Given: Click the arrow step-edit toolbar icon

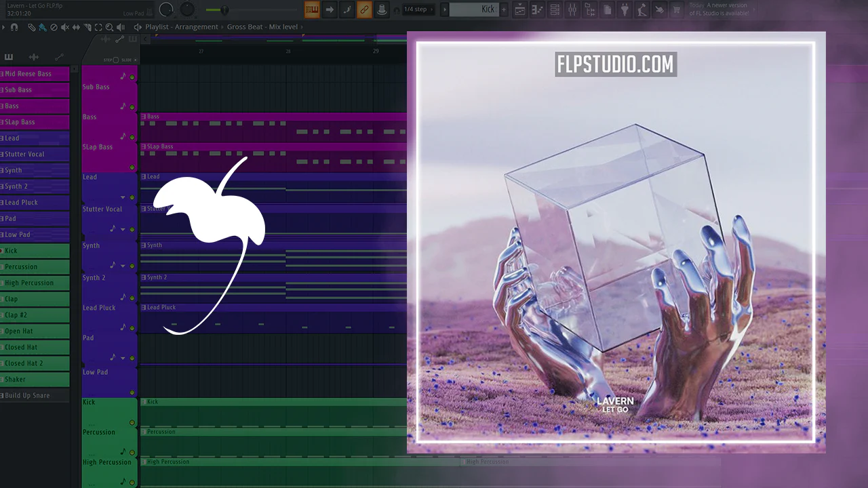Looking at the screenshot, I should coord(330,9).
